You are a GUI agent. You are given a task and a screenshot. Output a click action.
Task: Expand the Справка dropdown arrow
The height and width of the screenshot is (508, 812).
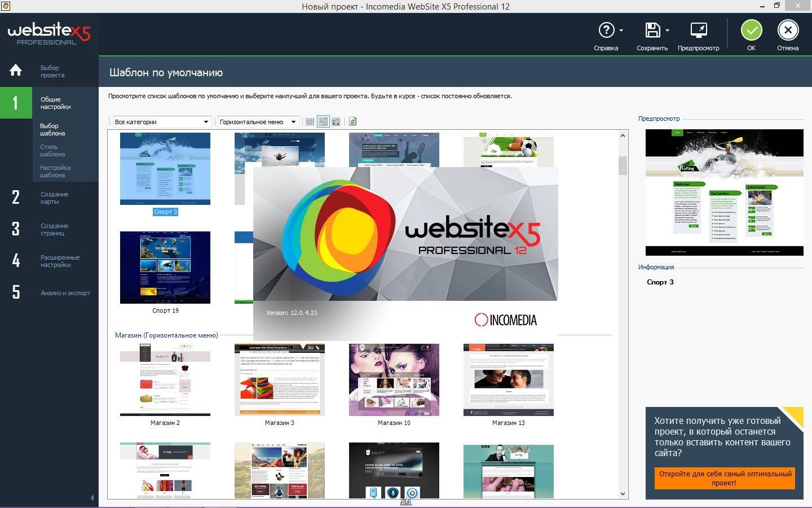point(621,30)
